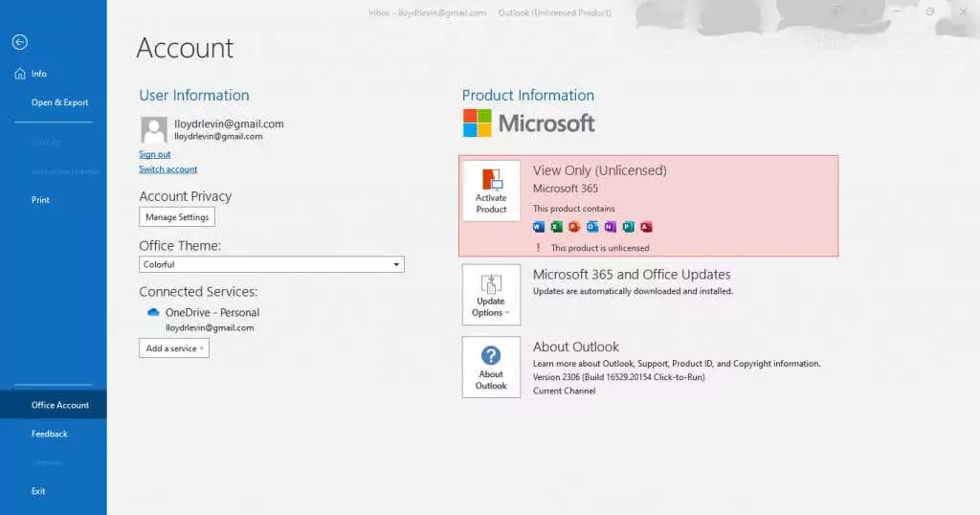Click the Activate Product icon button

click(x=491, y=190)
